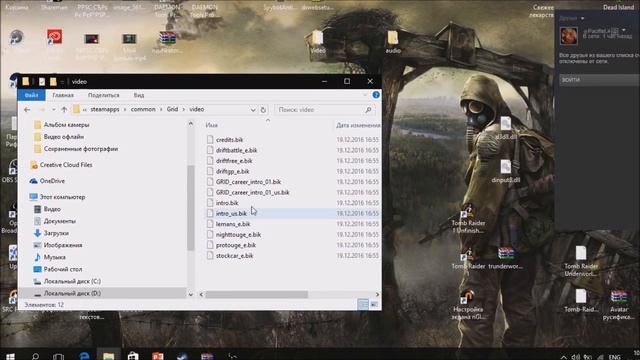Open the Поделиться ribbon tab
This screenshot has height=360, width=640.
[104, 95]
